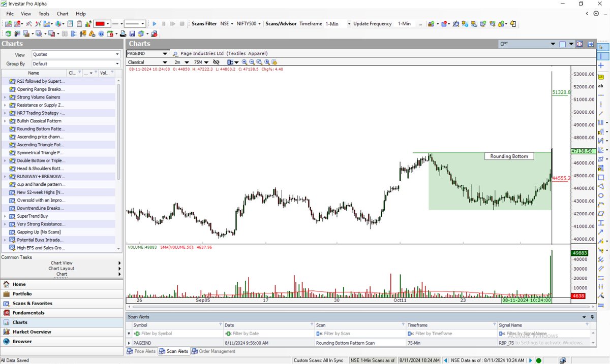Select the text annotation 'ab' tool

coord(601,86)
